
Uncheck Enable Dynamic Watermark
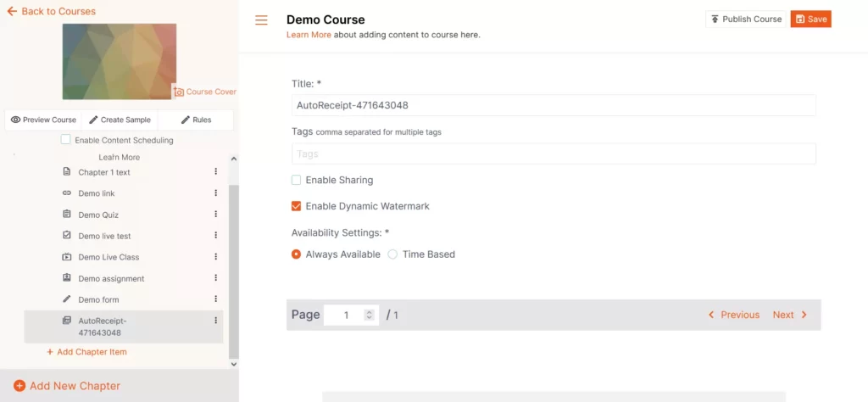tap(297, 206)
